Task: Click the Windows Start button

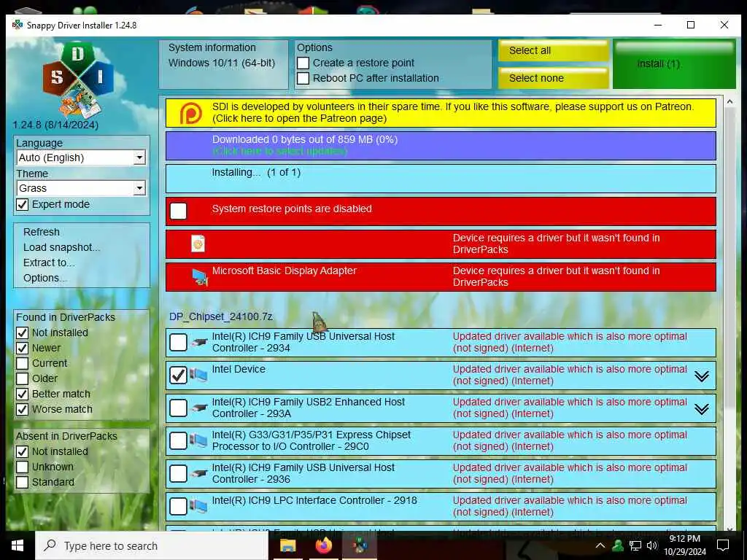Action: [18, 545]
